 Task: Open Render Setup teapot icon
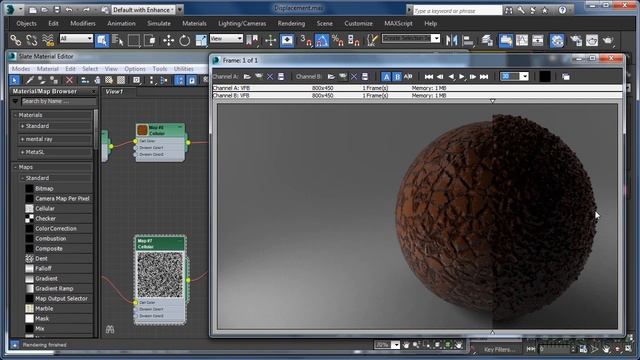click(576, 40)
